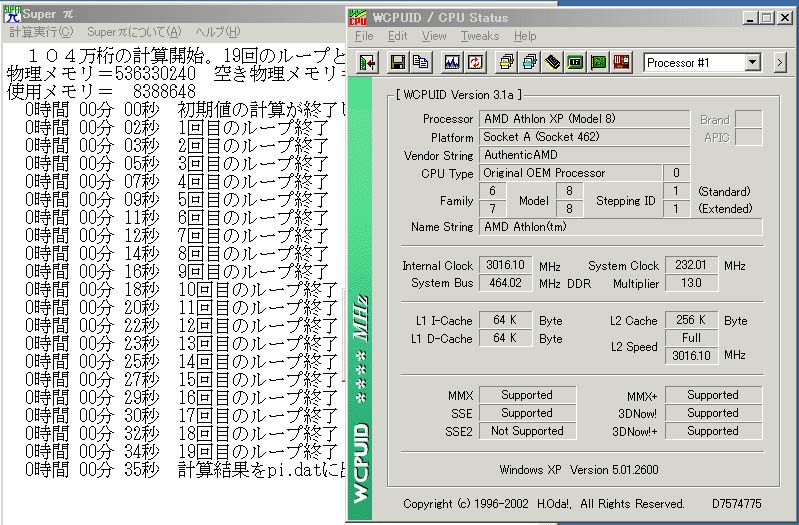799x525 pixels.
Task: Click the toolbar overflow chevron button
Action: [x=780, y=63]
